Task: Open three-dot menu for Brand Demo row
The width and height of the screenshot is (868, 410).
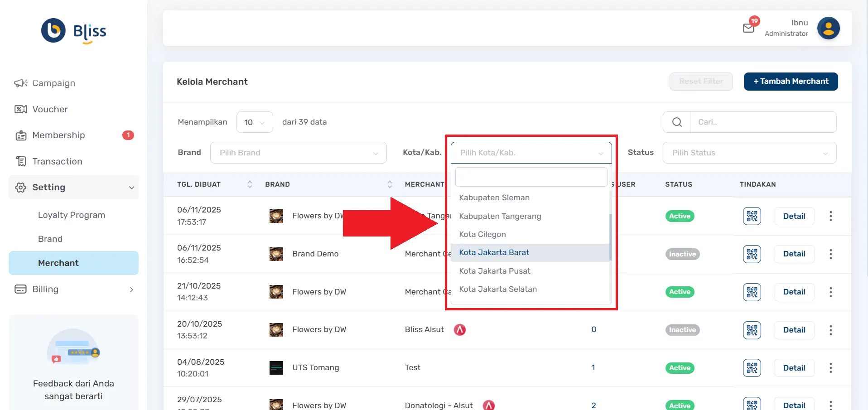Action: (x=830, y=254)
